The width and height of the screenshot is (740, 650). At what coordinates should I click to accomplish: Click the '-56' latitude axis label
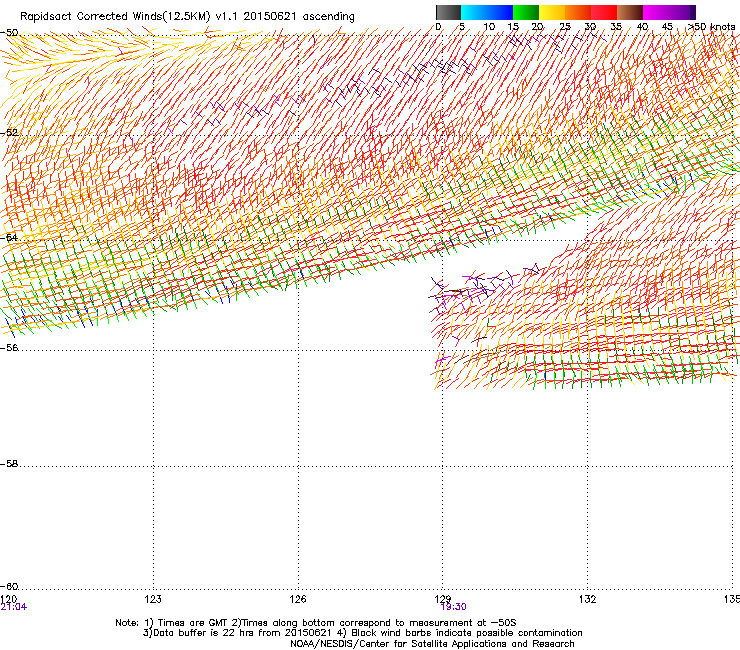(x=9, y=347)
